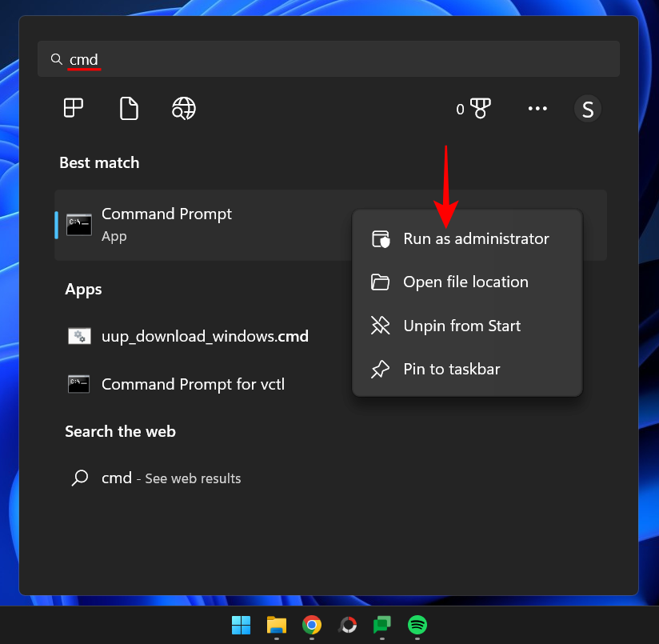659x644 pixels.
Task: Open the Web search filter
Action: [183, 108]
